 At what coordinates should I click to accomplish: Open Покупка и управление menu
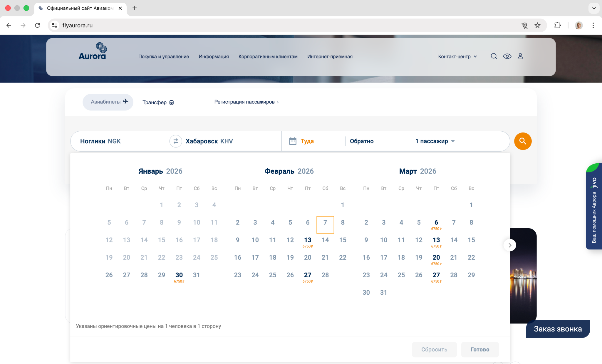164,56
